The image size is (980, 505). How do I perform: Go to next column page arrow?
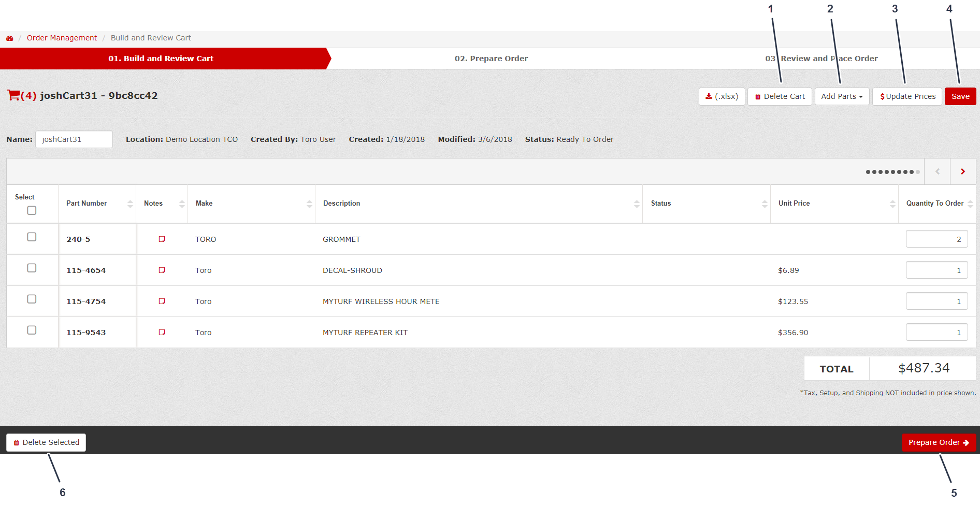pos(962,171)
